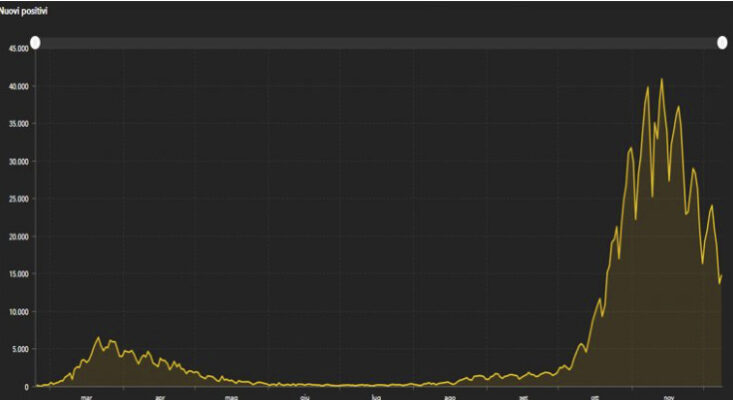The image size is (733, 400).
Task: Grab the right handle of the range slider
Action: 722,42
